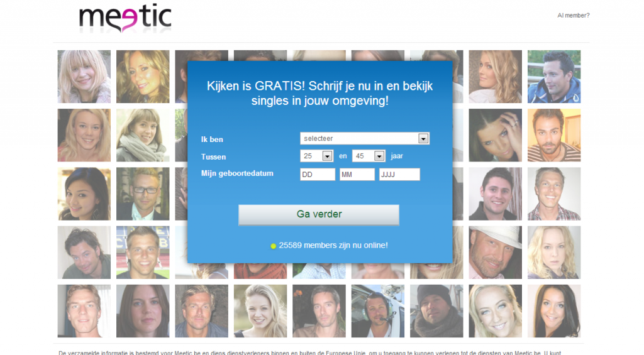The image size is (644, 355).
Task: Click the MM month input field
Action: (357, 175)
